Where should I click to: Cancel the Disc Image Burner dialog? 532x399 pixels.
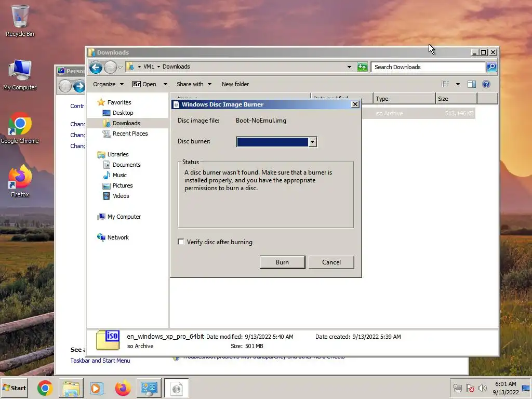(x=331, y=262)
